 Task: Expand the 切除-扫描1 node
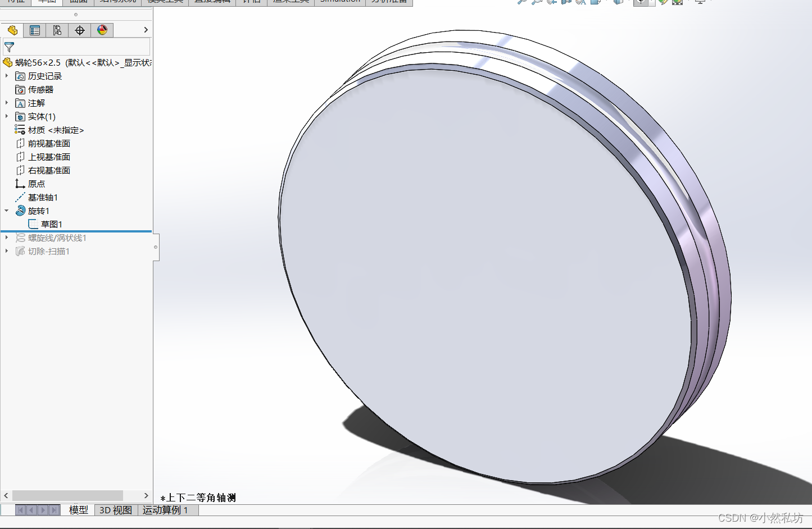pyautogui.click(x=7, y=251)
